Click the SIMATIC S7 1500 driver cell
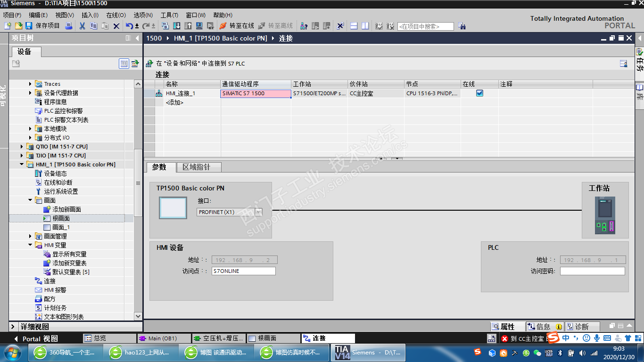 256,93
